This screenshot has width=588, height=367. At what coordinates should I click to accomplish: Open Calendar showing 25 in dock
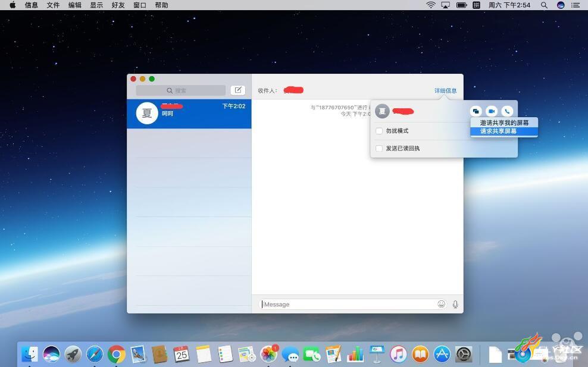click(x=182, y=354)
